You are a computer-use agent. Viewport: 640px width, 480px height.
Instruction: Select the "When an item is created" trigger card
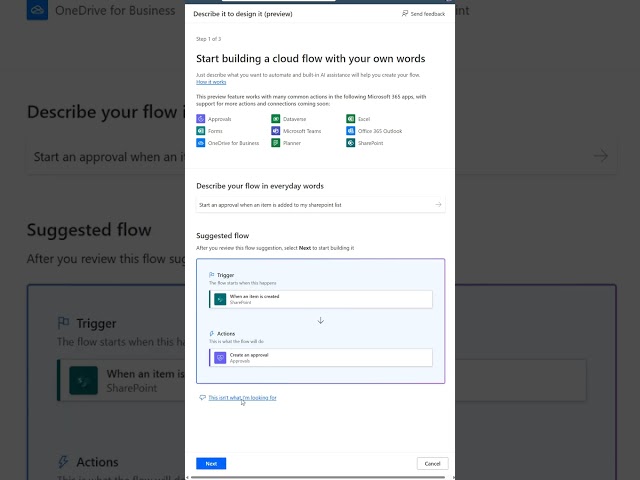320,299
